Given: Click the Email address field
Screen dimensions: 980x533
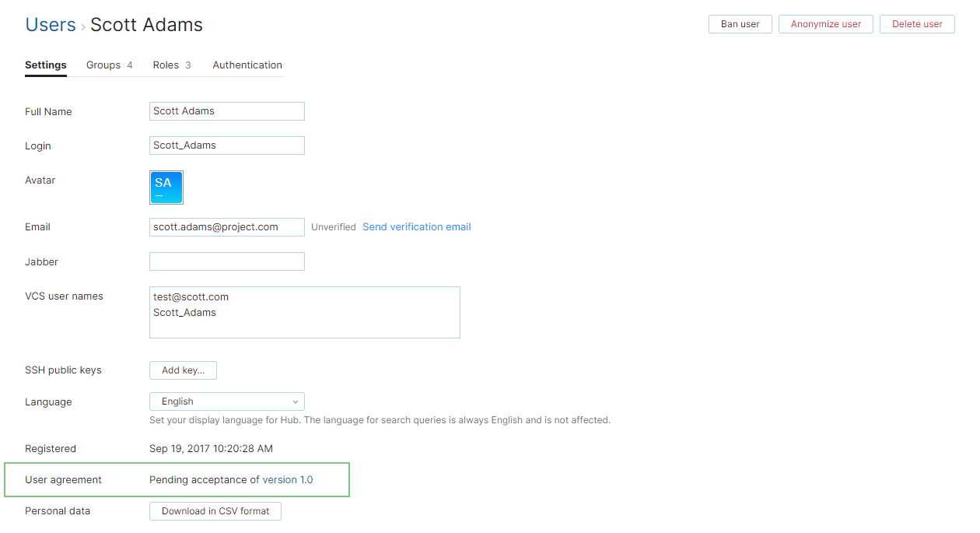Looking at the screenshot, I should [226, 227].
